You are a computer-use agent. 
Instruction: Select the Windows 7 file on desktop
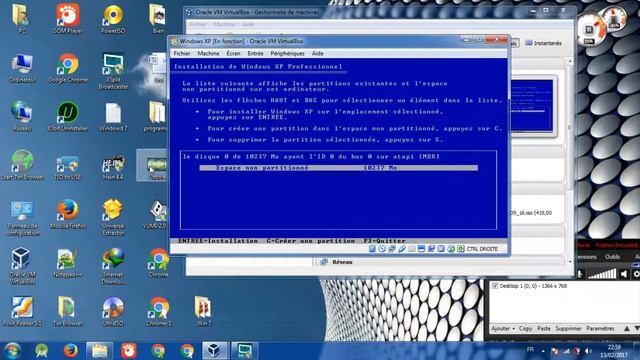tap(113, 116)
